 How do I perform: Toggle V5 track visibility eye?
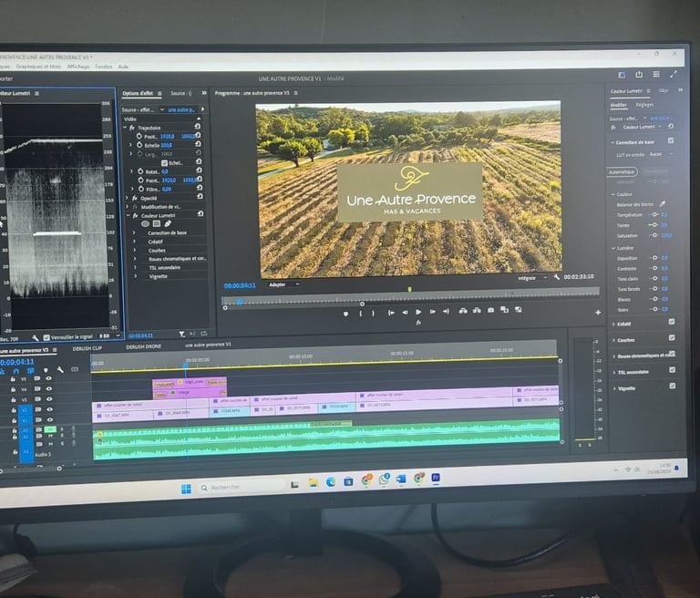48,378
